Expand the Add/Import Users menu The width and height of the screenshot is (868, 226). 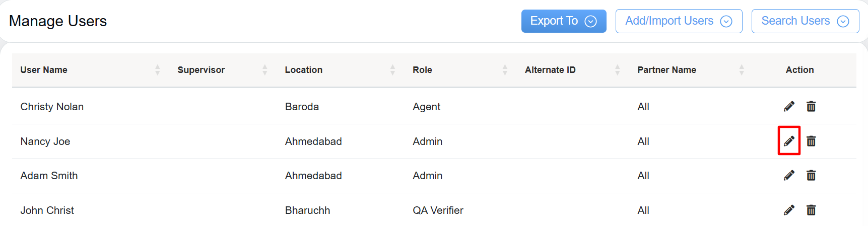[x=678, y=21]
